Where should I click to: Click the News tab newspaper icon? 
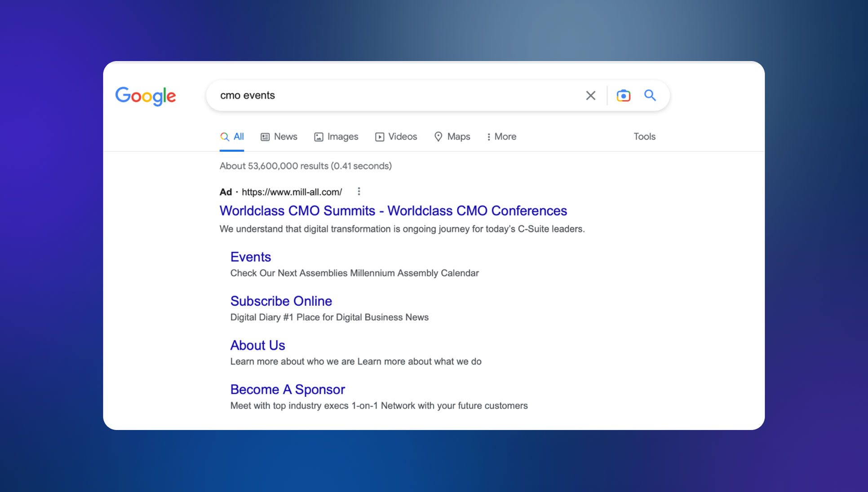pos(265,137)
